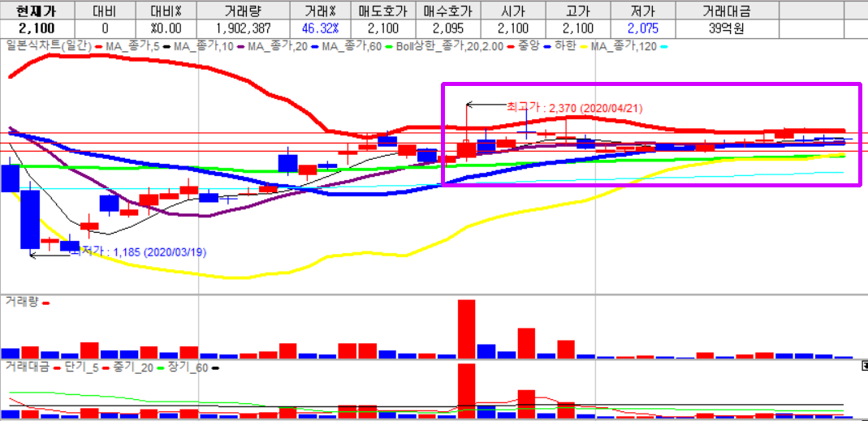
Task: Click the 고가 column header
Action: 578,10
